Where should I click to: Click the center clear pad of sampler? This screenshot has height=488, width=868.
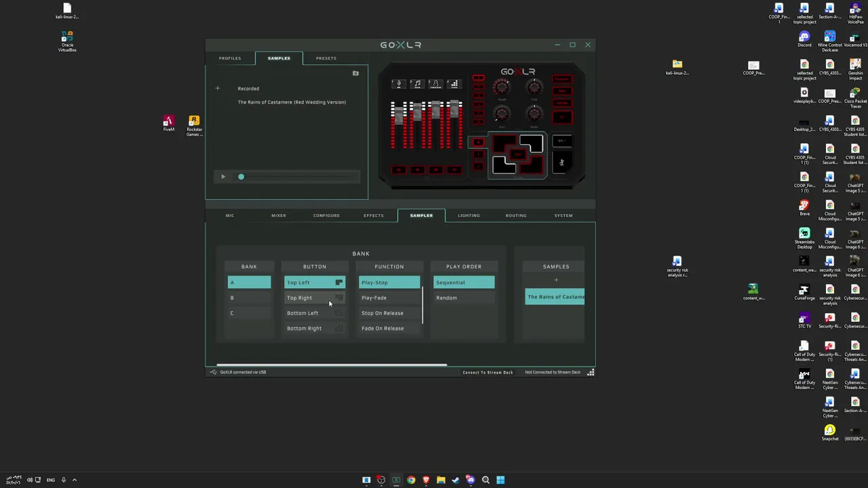pos(517,155)
